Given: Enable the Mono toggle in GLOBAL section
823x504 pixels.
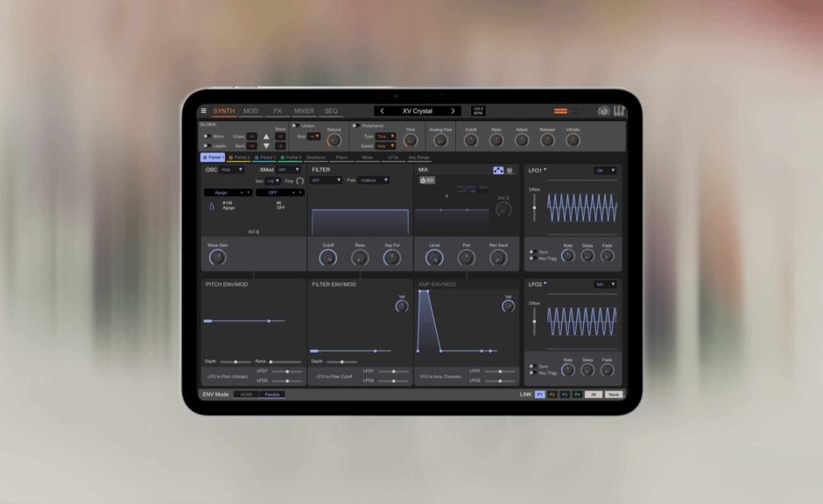Looking at the screenshot, I should click(x=208, y=136).
